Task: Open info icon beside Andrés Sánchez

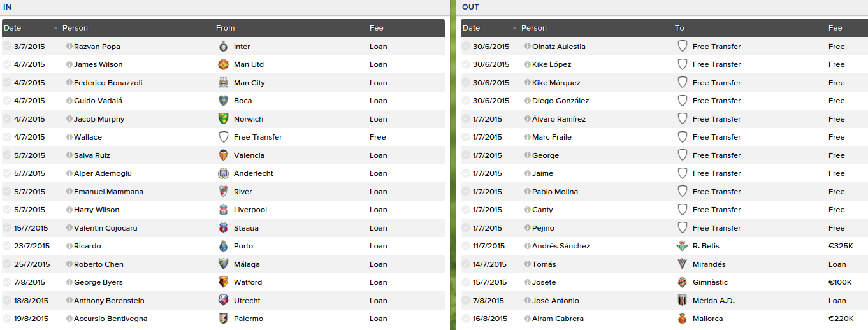Action: tap(528, 246)
